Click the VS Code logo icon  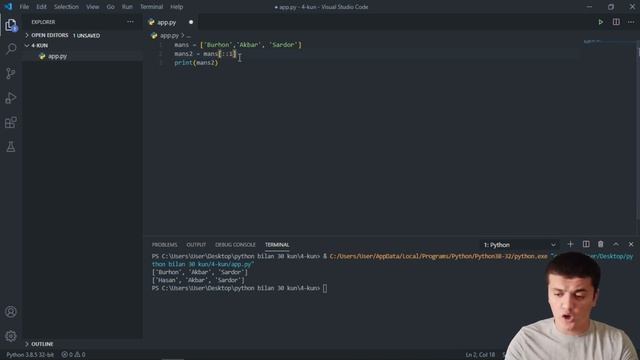(x=8, y=7)
